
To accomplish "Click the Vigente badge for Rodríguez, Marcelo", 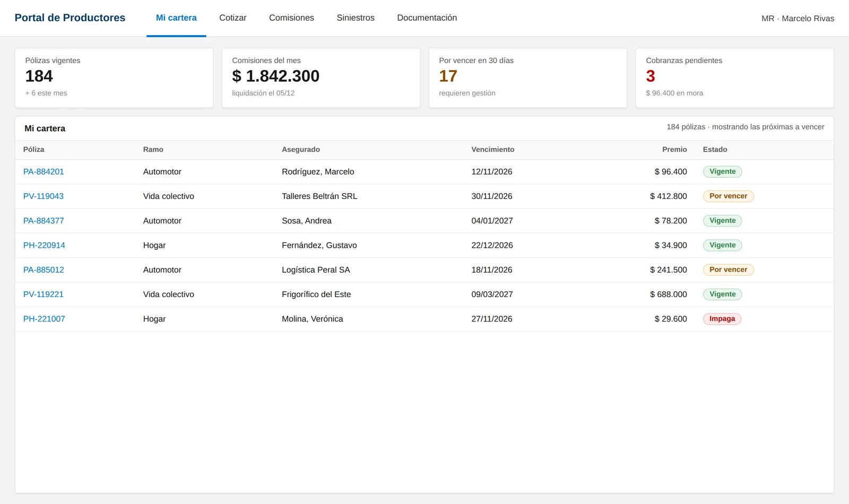I will 723,172.
